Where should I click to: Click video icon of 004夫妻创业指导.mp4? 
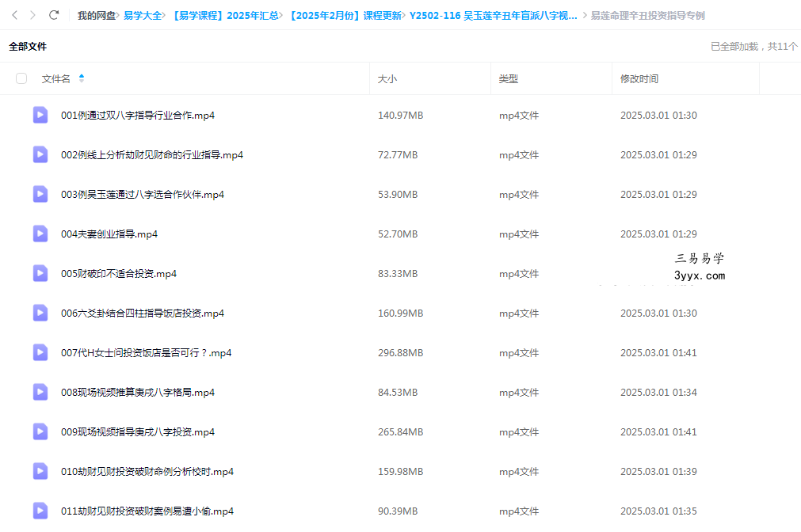pyautogui.click(x=40, y=234)
